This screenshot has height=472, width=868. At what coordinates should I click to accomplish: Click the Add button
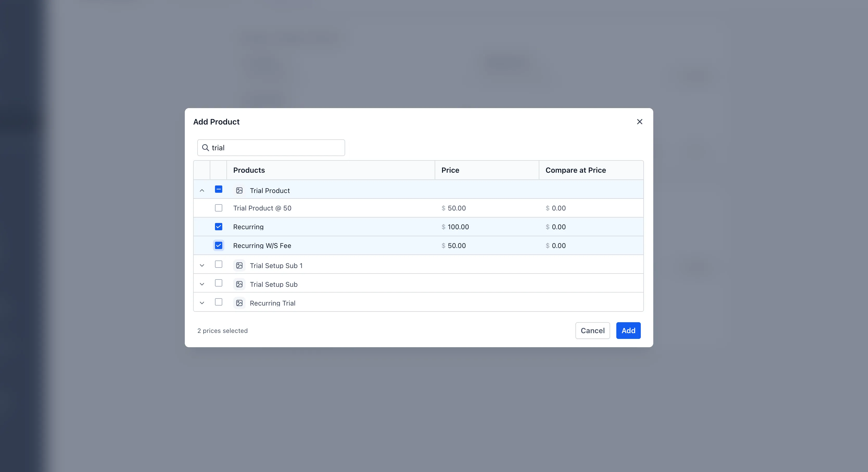628,331
